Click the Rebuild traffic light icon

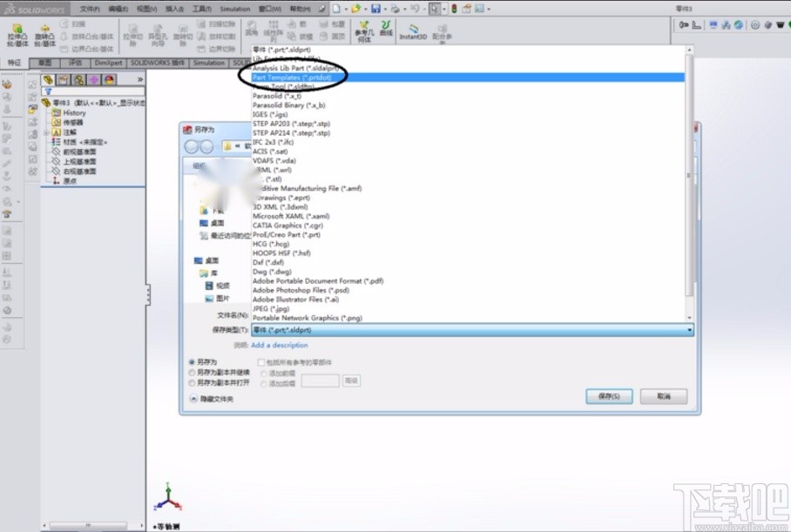[454, 9]
